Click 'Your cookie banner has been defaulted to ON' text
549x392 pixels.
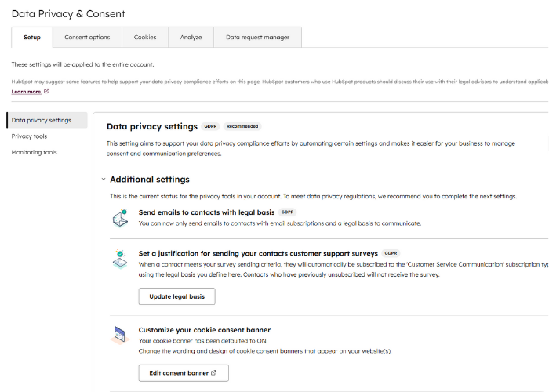coord(203,341)
